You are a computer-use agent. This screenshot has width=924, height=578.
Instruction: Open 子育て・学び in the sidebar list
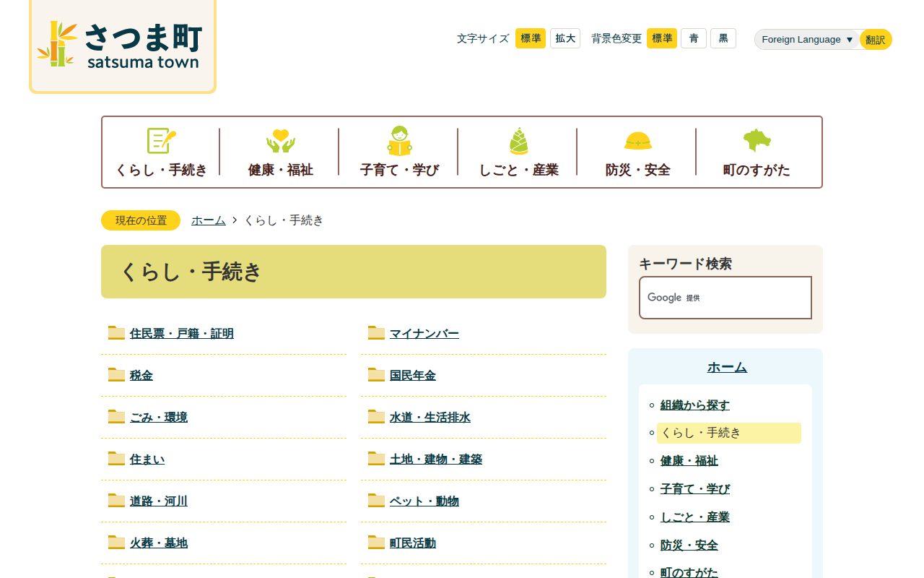tap(695, 489)
